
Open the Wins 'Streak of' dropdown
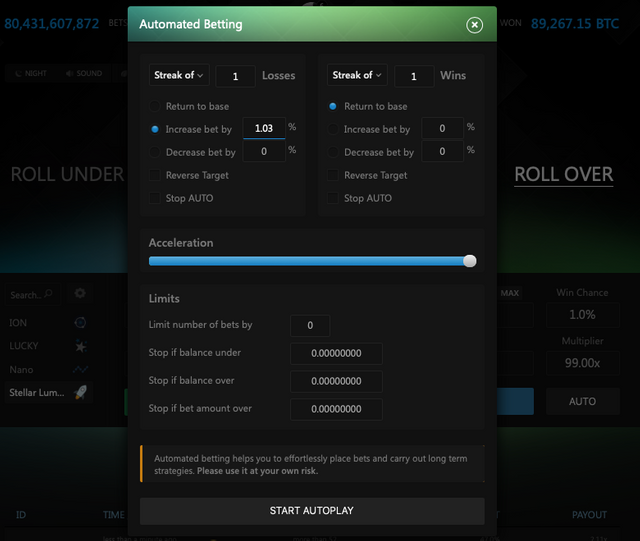point(357,75)
